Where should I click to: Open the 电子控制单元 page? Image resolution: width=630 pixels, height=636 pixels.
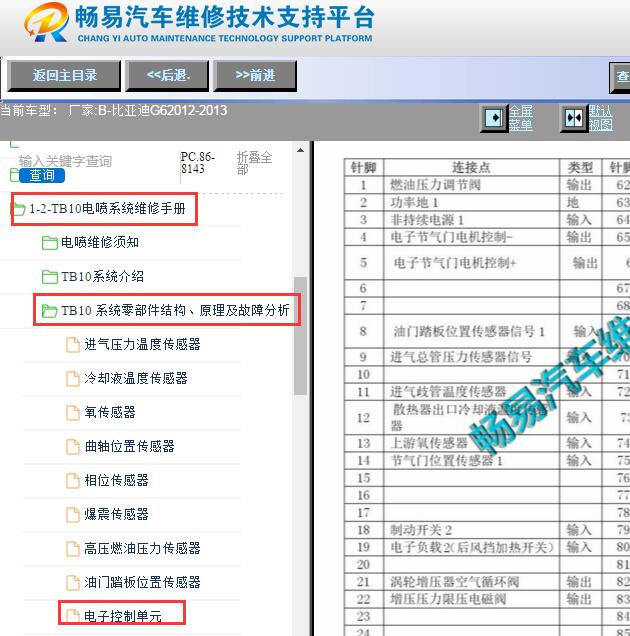[123, 617]
